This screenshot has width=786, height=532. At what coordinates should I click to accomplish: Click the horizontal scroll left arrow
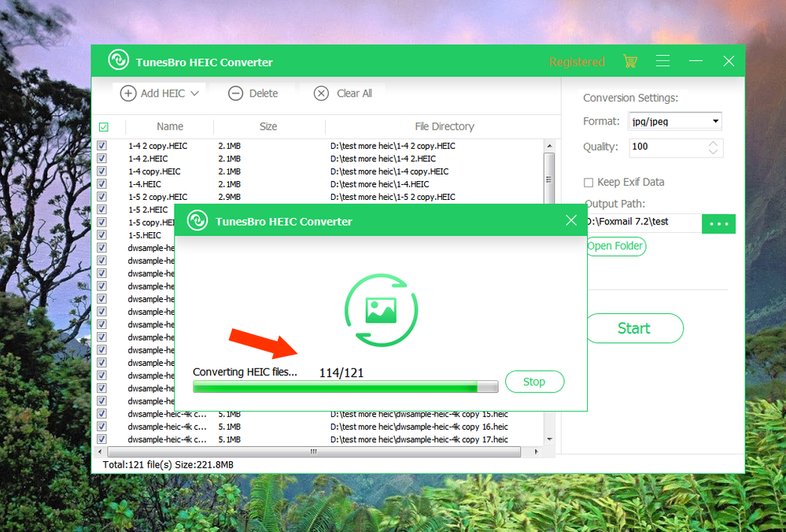pos(100,452)
